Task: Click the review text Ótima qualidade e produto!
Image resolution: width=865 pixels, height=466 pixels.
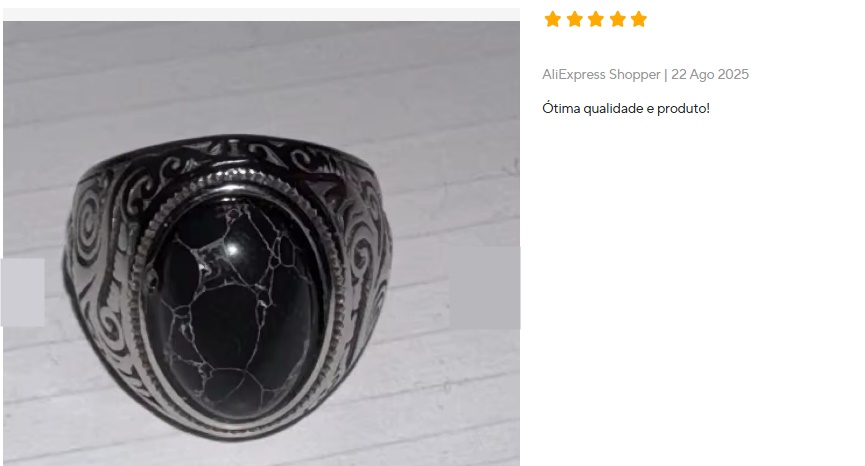Action: click(x=626, y=108)
